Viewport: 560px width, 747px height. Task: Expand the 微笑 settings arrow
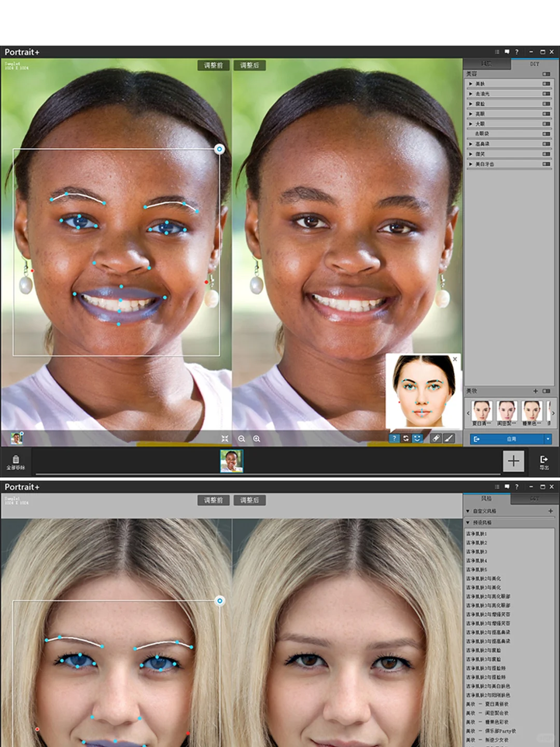tap(471, 154)
